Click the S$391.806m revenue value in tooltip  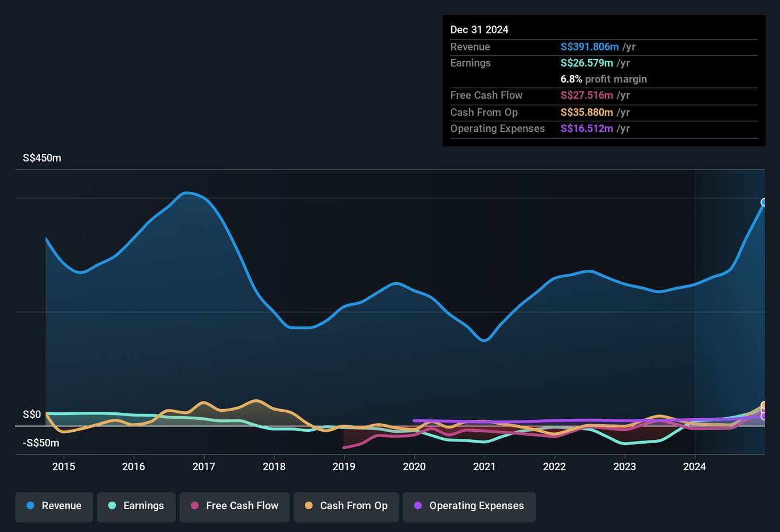589,47
